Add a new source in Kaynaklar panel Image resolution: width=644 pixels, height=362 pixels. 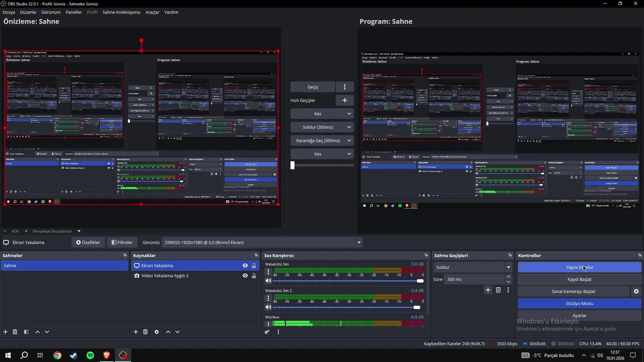(136, 332)
